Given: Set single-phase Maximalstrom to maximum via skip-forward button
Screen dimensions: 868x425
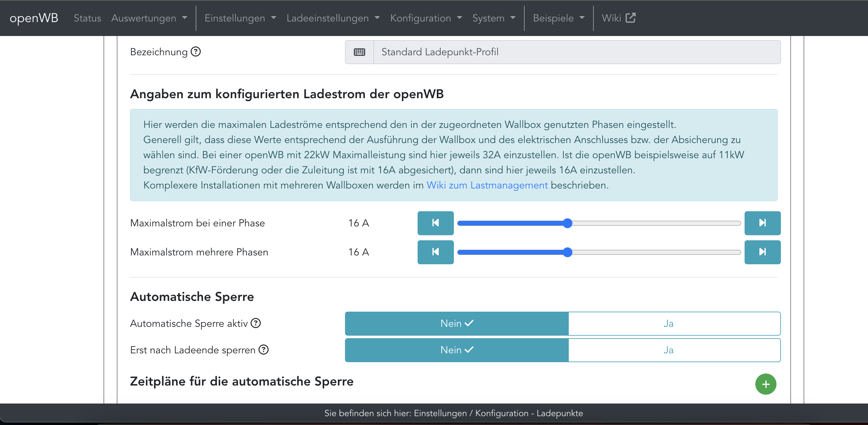Looking at the screenshot, I should [762, 223].
